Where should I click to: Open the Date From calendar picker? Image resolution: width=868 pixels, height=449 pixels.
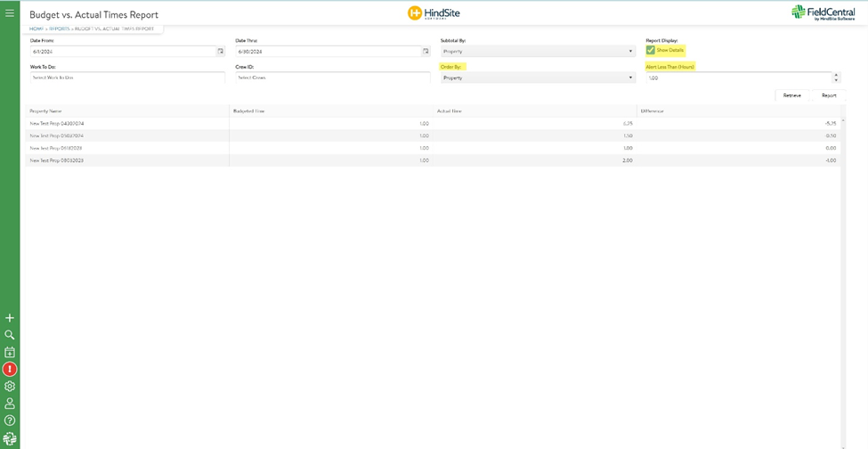coord(221,52)
